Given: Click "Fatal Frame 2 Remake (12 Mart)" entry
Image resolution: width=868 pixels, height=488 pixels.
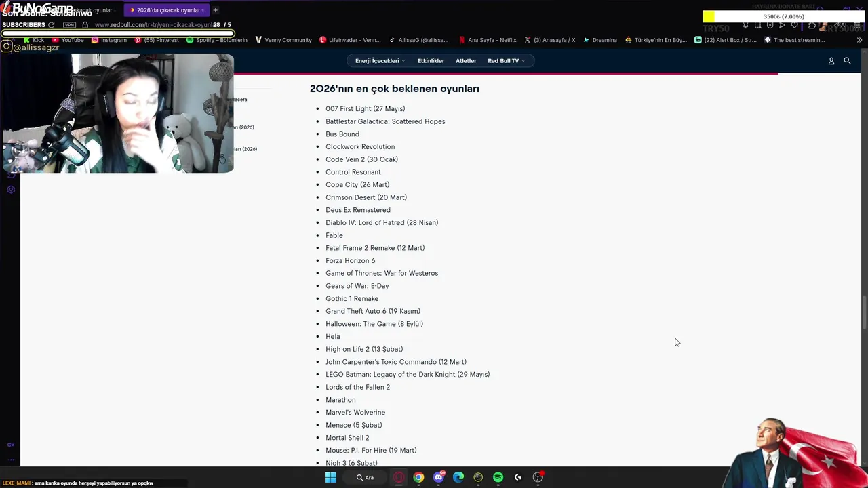Looking at the screenshot, I should (375, 248).
